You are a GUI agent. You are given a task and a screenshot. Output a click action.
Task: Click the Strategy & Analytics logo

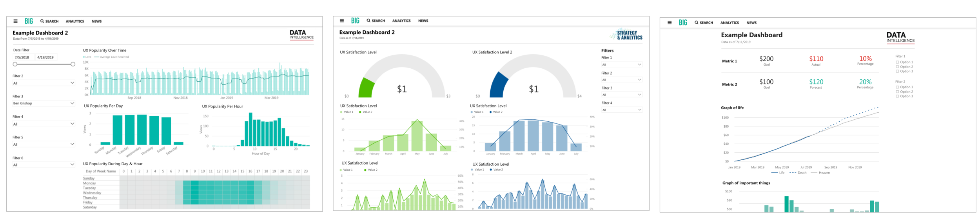click(x=626, y=35)
